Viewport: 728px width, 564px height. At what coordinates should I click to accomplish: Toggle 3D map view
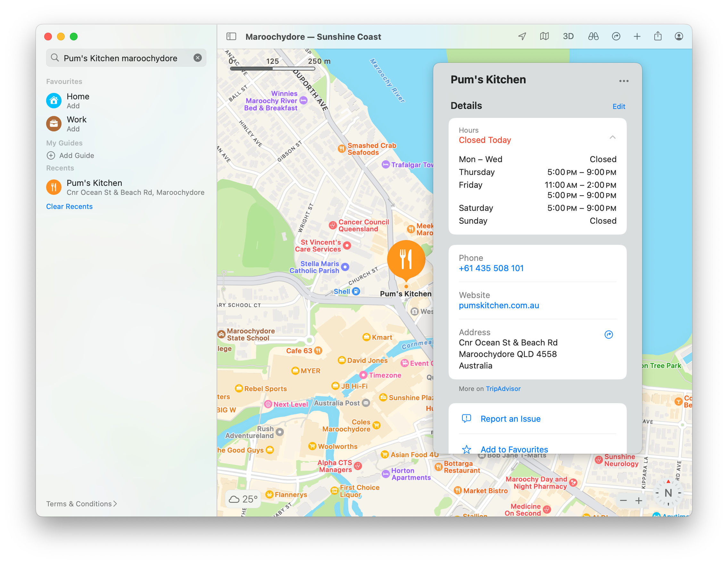click(568, 36)
